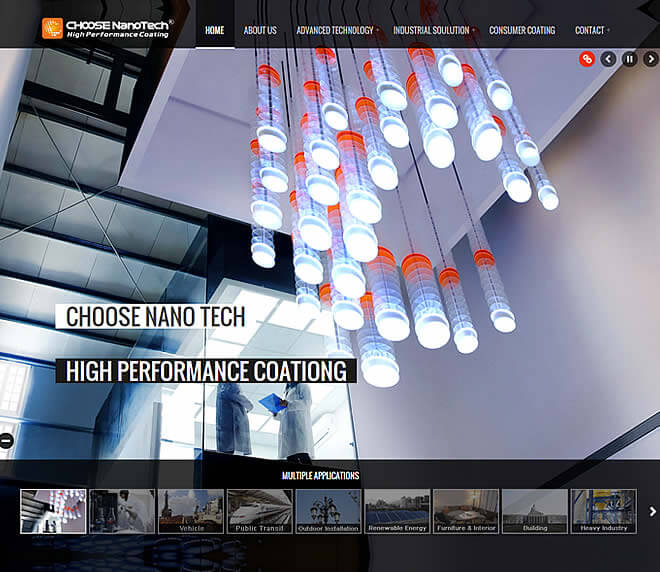
Task: Select the first thumbnail with hanging lights
Action: [53, 511]
